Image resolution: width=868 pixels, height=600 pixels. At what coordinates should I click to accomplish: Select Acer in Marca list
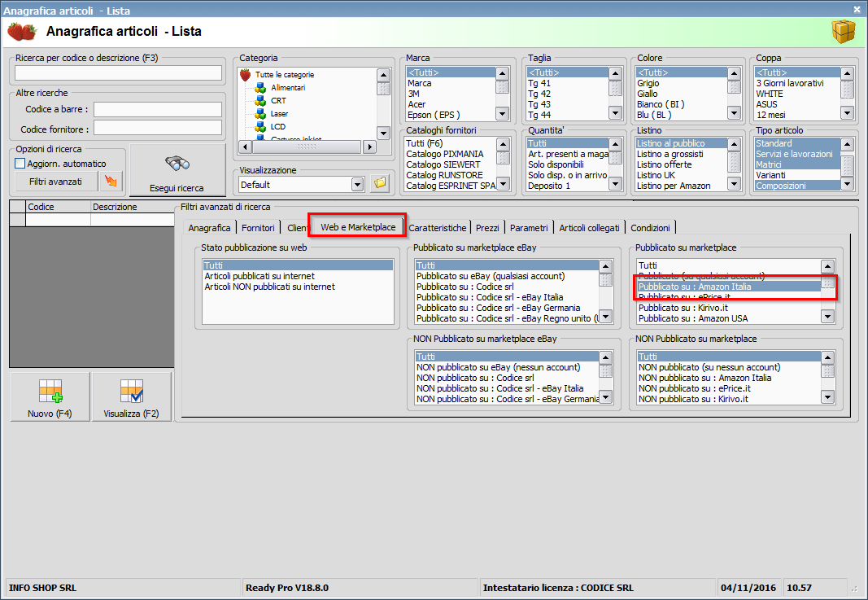coord(450,104)
